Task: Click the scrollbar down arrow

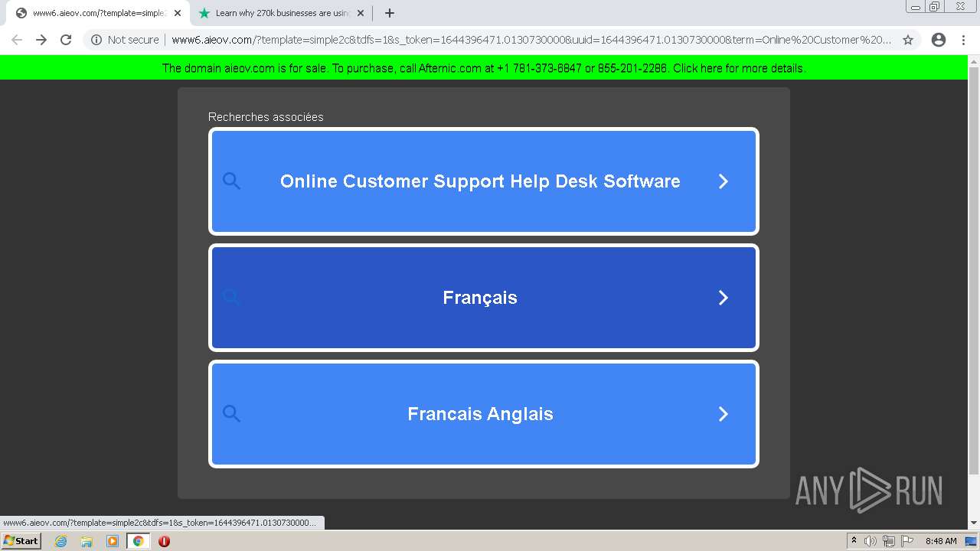Action: point(974,523)
